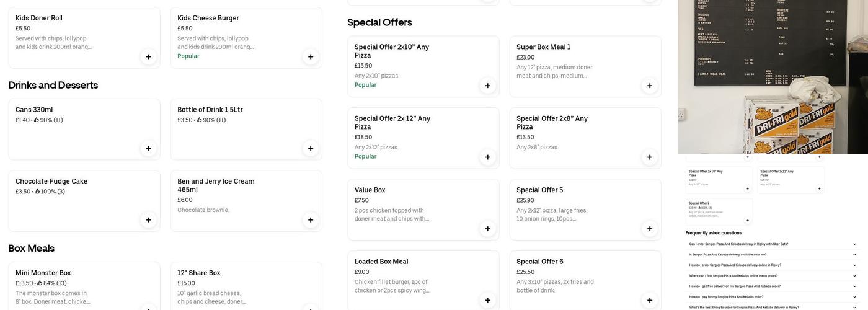Add Special Offer 2x10" Any Pizza

[x=487, y=86]
